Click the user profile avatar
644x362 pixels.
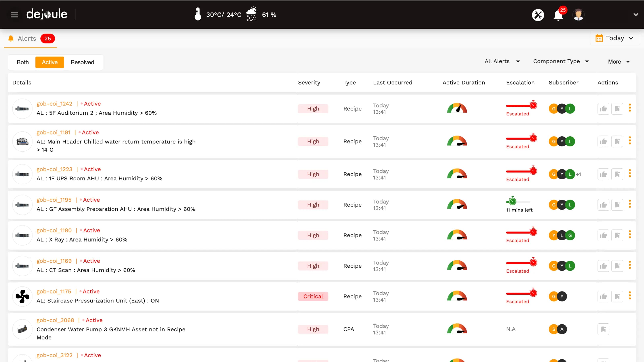(578, 14)
